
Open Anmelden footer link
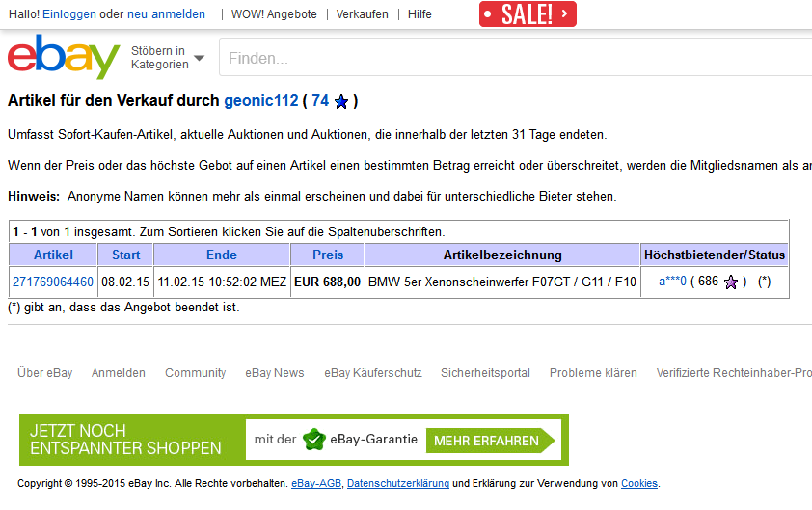click(118, 373)
